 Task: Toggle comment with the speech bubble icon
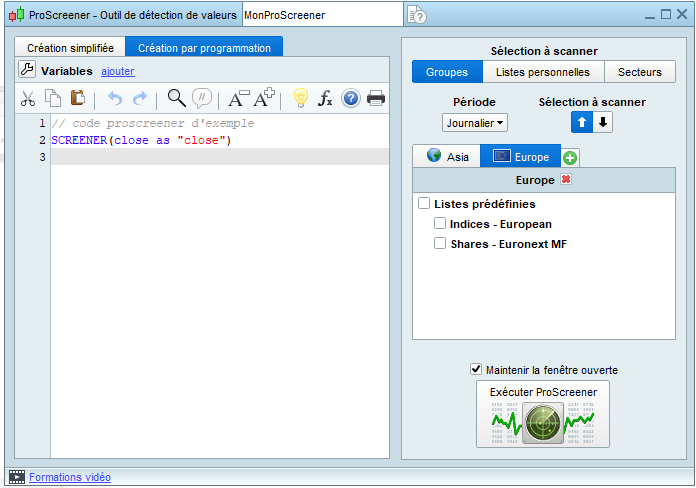[x=202, y=98]
